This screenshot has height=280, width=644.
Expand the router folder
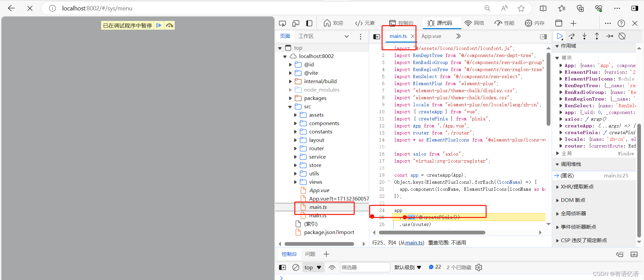[x=295, y=149]
